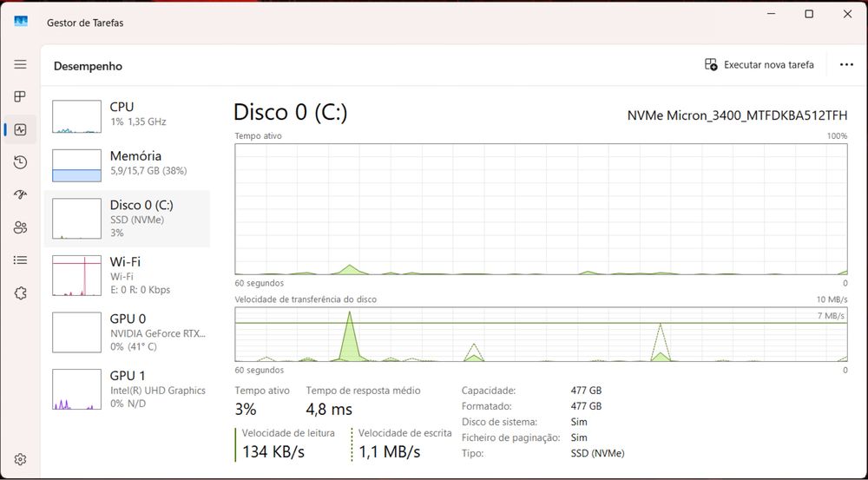This screenshot has width=868, height=480.
Task: Click the Desempenho page title
Action: (x=88, y=66)
